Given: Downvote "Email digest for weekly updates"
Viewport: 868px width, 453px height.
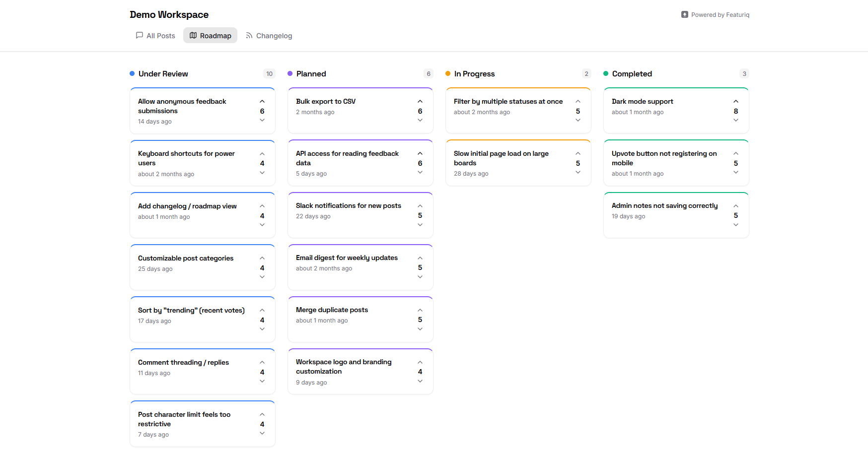Looking at the screenshot, I should pyautogui.click(x=420, y=277).
